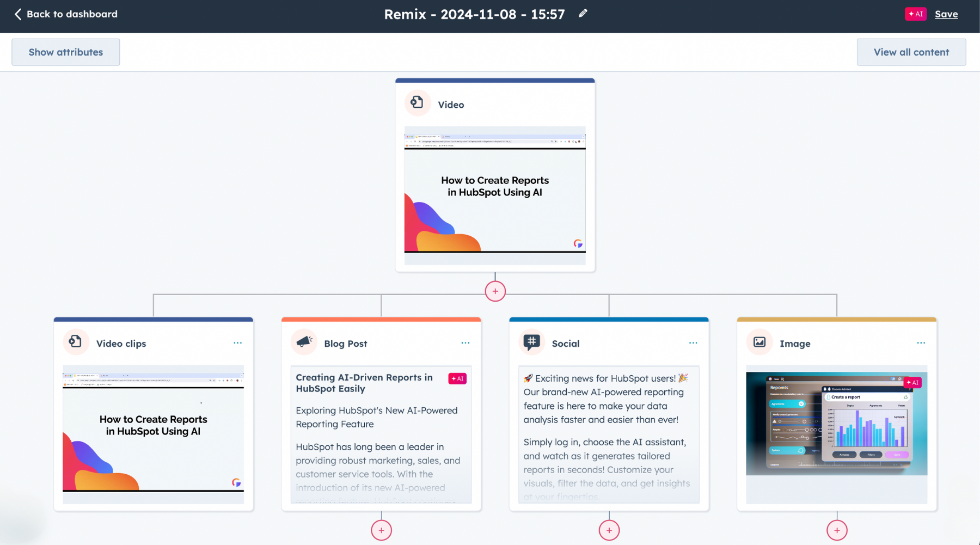
Task: Open the Video clips card options menu
Action: (237, 343)
